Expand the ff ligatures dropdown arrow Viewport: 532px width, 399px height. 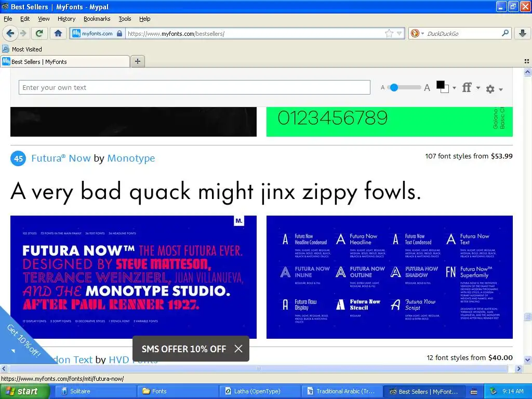coord(478,88)
